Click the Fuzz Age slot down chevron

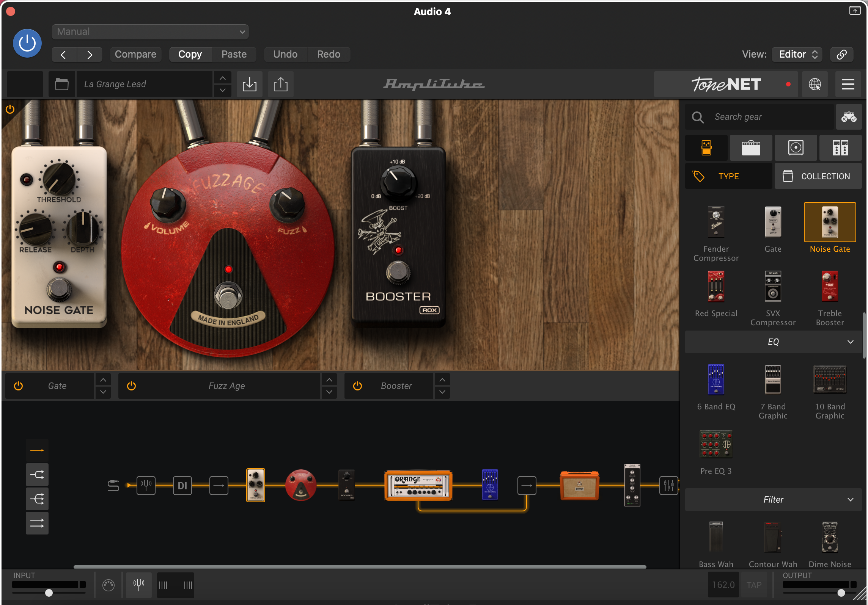tap(329, 392)
